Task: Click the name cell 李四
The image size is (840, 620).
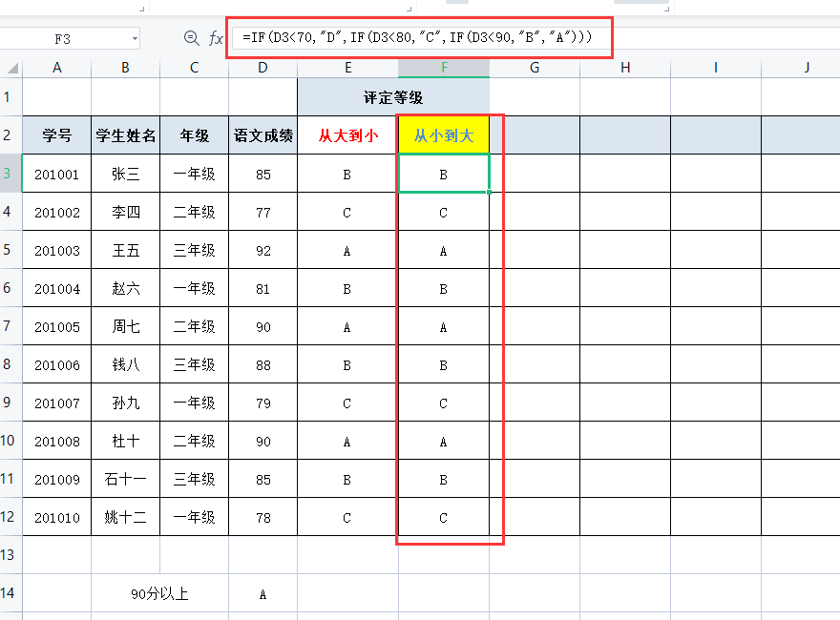Action: [x=125, y=212]
